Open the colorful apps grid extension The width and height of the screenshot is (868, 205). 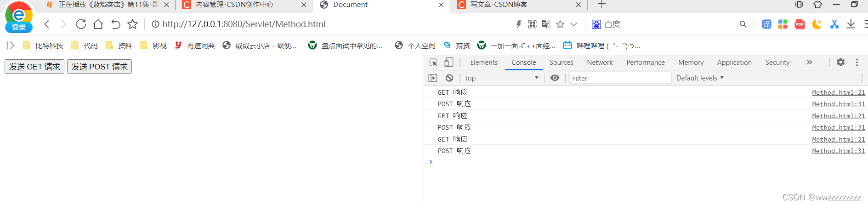pos(783,24)
